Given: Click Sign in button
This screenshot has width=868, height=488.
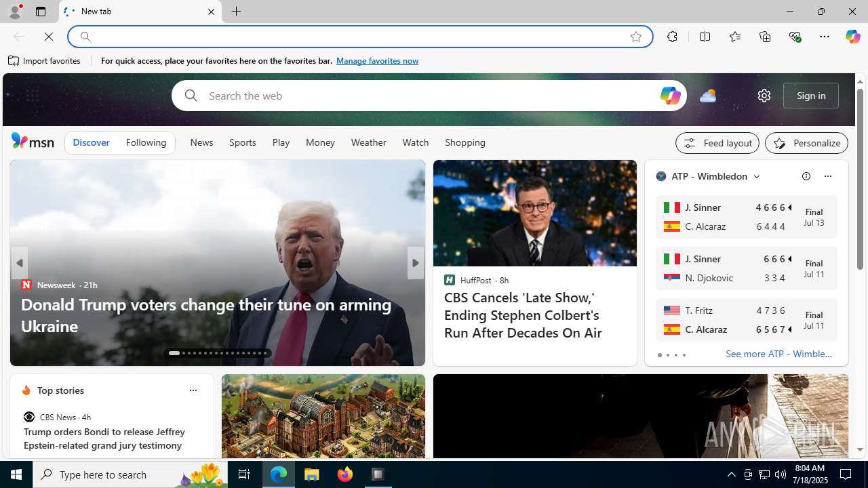Looking at the screenshot, I should 811,96.
